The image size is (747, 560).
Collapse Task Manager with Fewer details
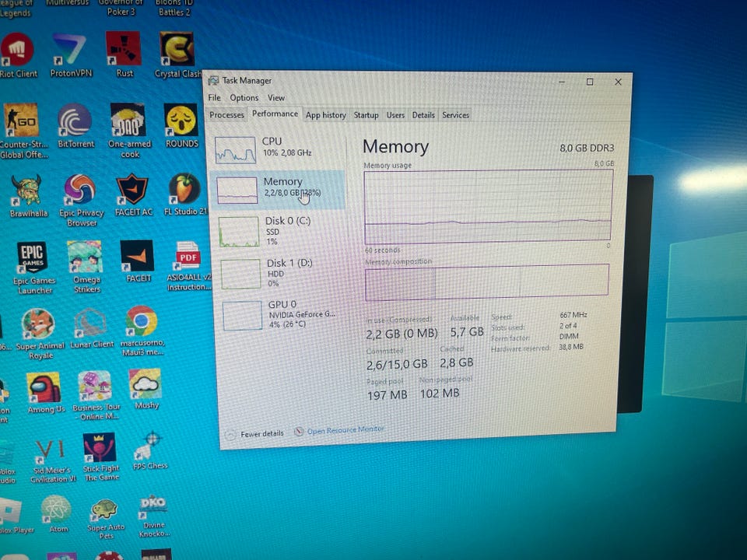point(255,434)
